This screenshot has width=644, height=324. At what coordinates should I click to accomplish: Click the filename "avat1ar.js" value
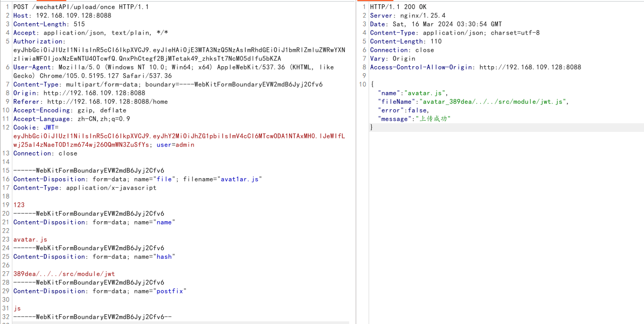[x=239, y=179]
